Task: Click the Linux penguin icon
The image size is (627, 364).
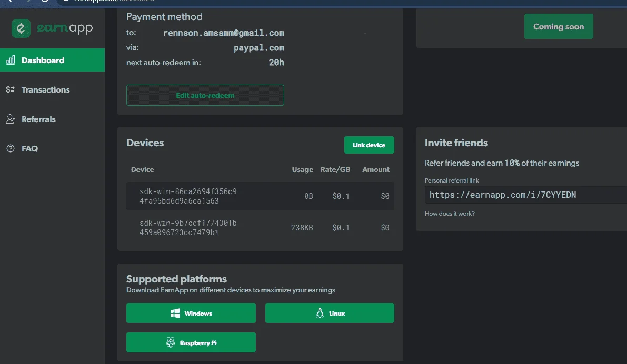Action: [x=320, y=314]
